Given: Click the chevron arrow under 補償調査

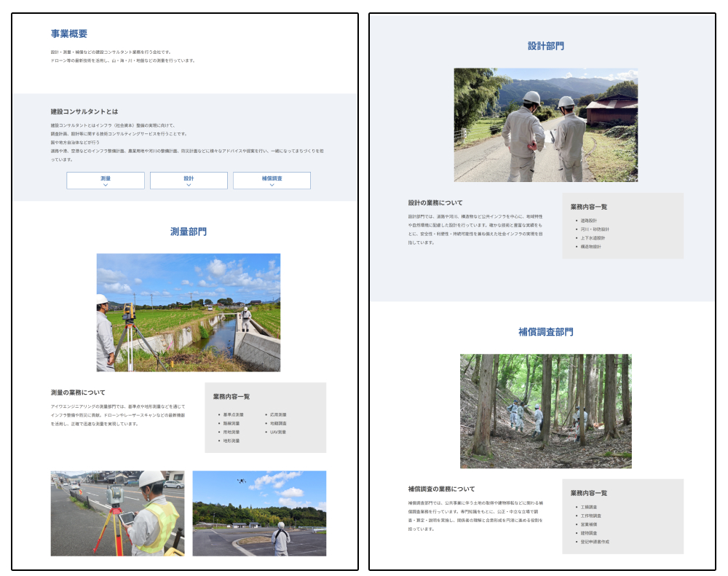Looking at the screenshot, I should click(x=272, y=185).
